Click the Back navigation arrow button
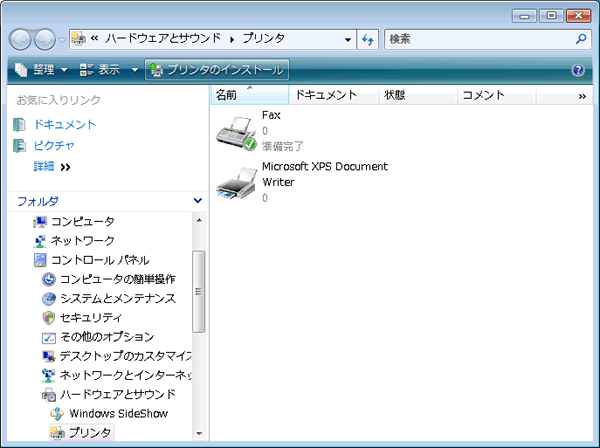 [x=20, y=39]
